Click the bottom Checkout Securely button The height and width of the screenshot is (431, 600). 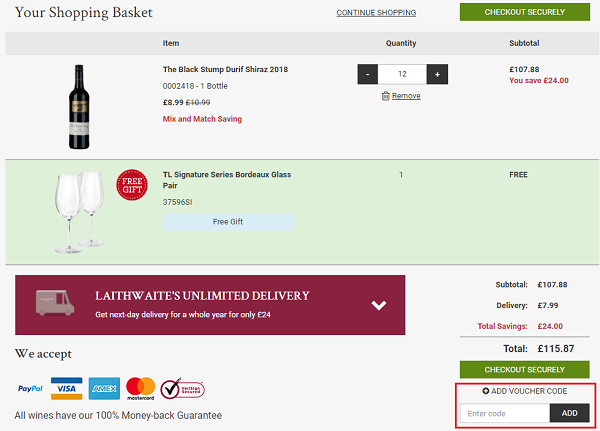[525, 369]
